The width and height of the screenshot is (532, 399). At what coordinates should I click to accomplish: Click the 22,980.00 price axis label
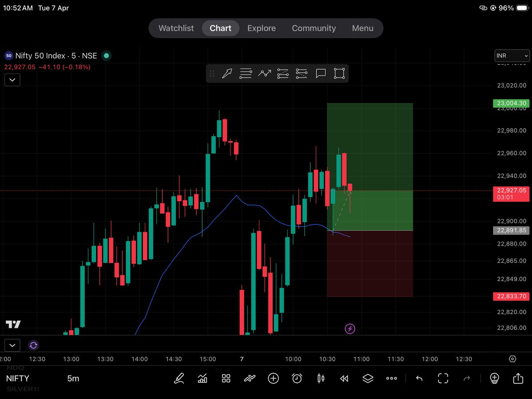point(512,130)
